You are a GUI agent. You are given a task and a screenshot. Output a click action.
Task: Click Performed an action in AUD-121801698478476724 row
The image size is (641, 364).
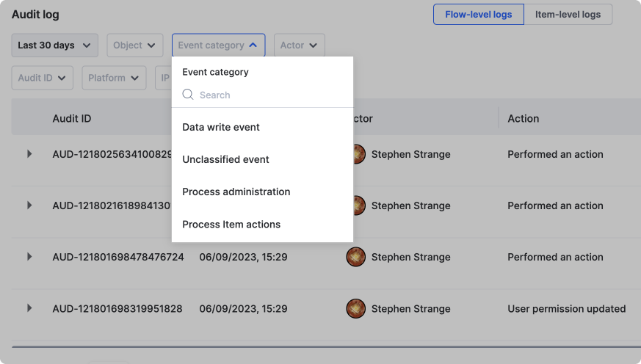(x=555, y=257)
